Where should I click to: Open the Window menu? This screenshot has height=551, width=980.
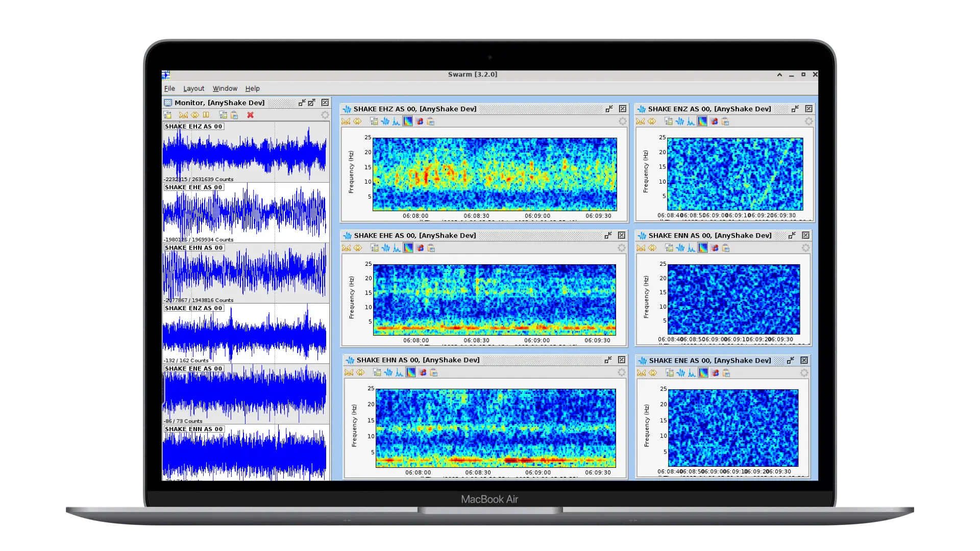point(225,88)
